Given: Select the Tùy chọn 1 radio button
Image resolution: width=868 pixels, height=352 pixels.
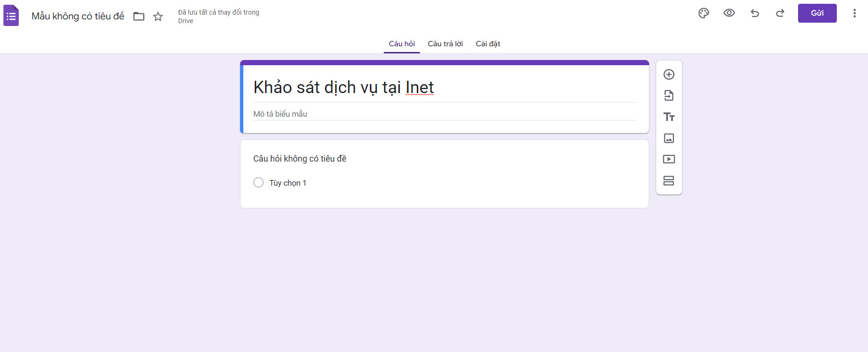Looking at the screenshot, I should 258,182.
